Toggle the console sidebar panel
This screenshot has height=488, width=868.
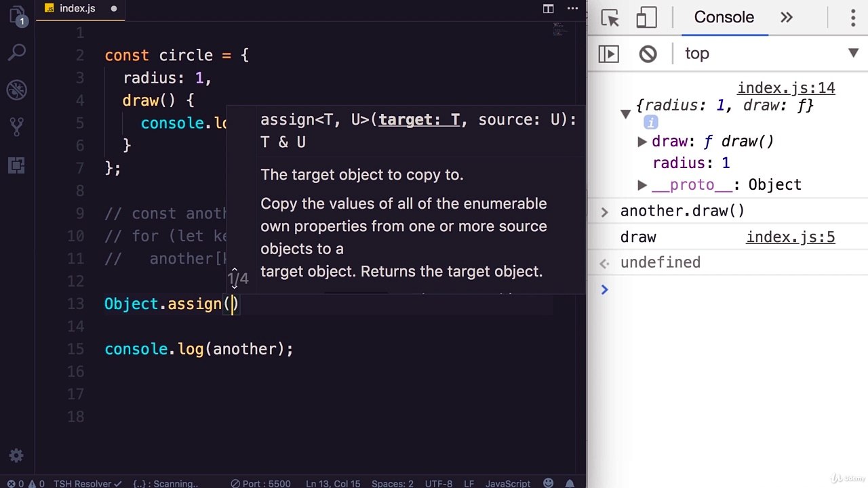pyautogui.click(x=609, y=54)
